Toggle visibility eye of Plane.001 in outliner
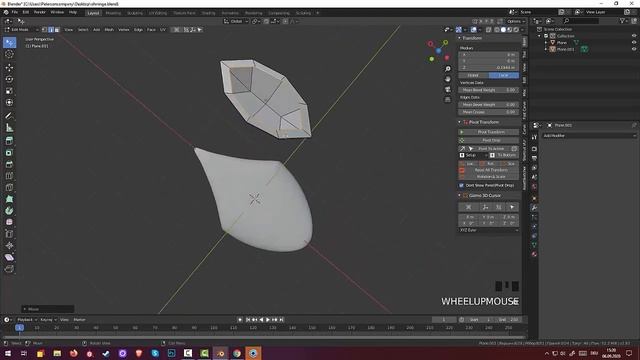The image size is (640, 360). click(x=634, y=49)
